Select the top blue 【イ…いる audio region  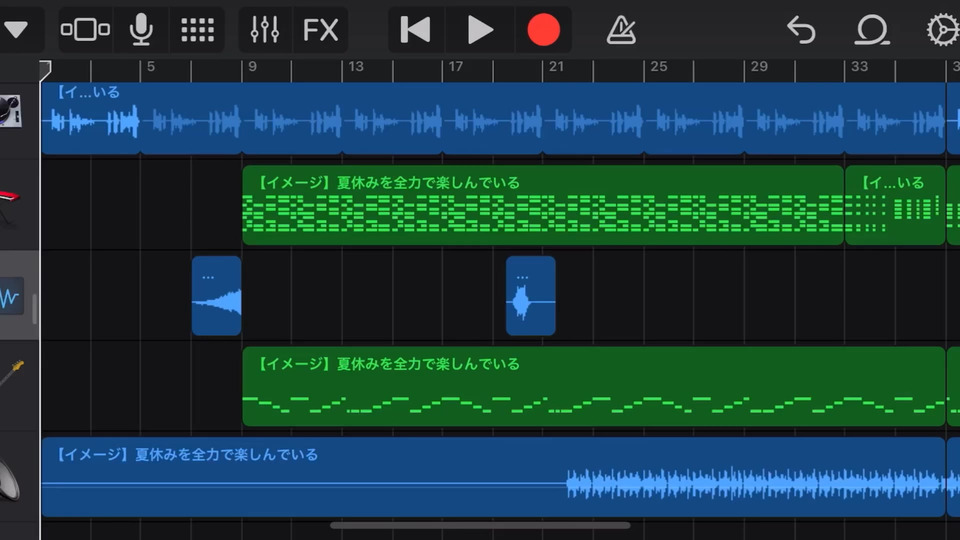point(493,118)
